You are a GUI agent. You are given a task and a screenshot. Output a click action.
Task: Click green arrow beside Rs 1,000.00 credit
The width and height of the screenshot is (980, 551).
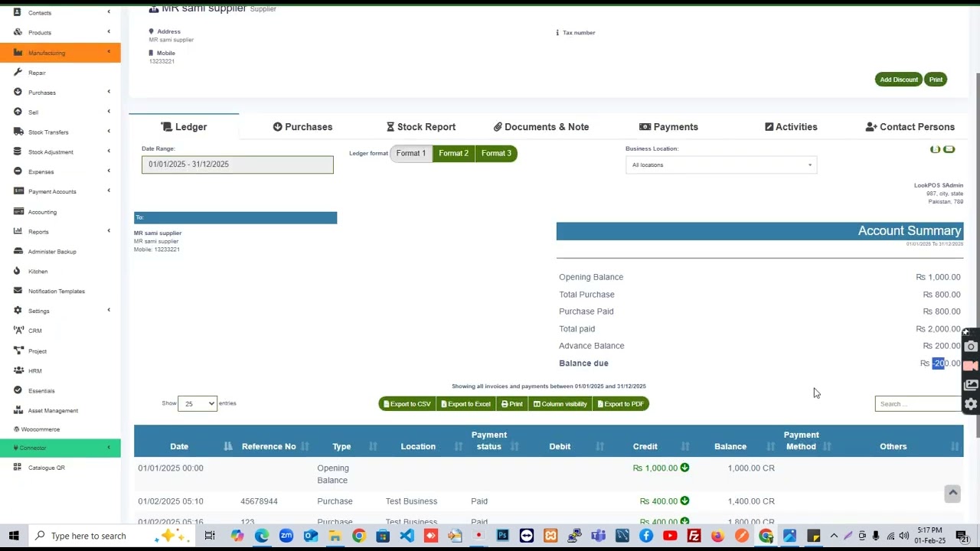[684, 468]
